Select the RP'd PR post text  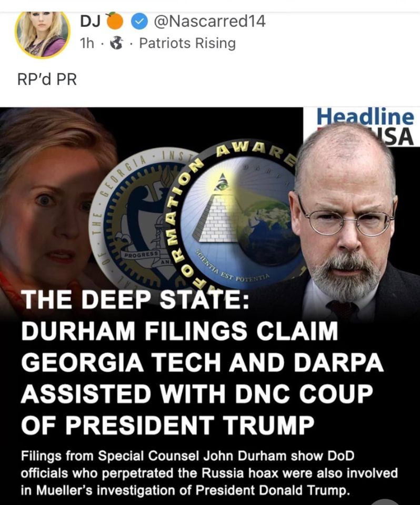pos(47,79)
